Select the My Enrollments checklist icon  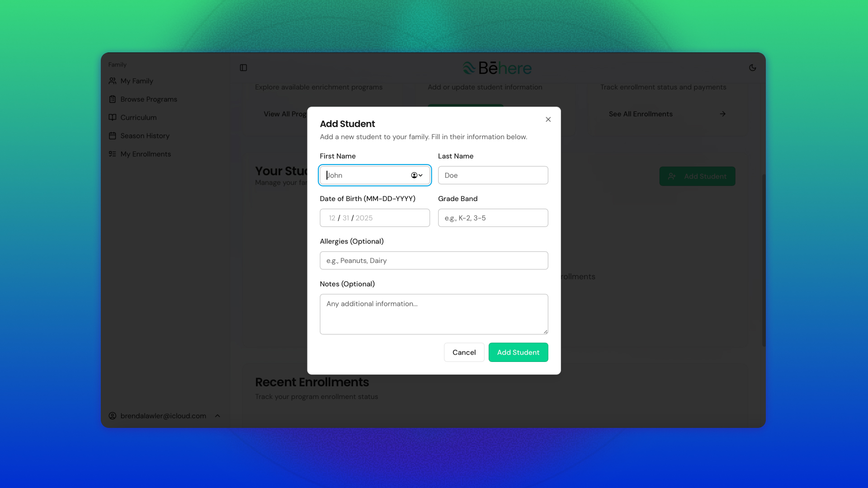pos(112,154)
